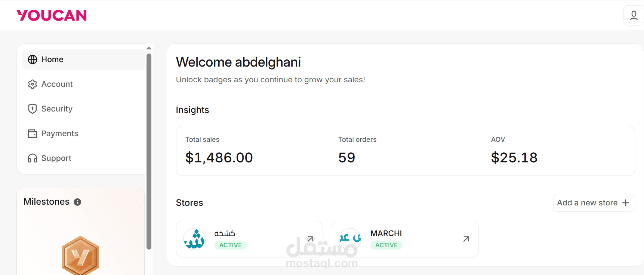Click the bronze milestone badge
The height and width of the screenshot is (275, 644).
(x=80, y=256)
